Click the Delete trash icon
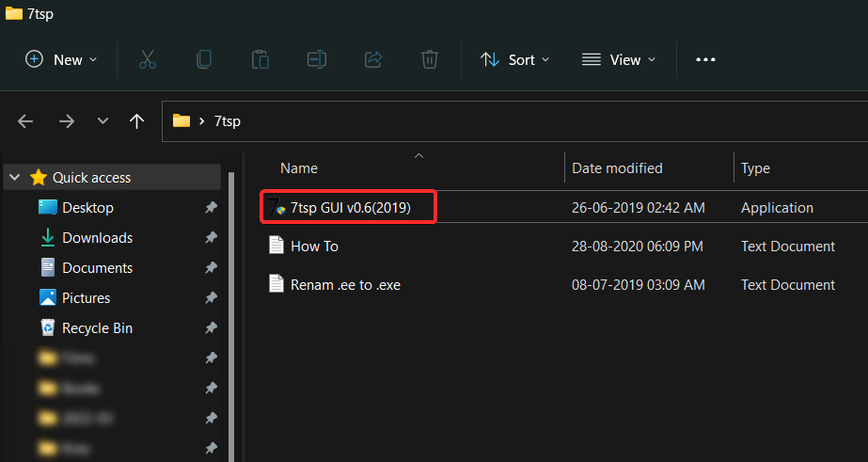868x462 pixels. [x=430, y=59]
